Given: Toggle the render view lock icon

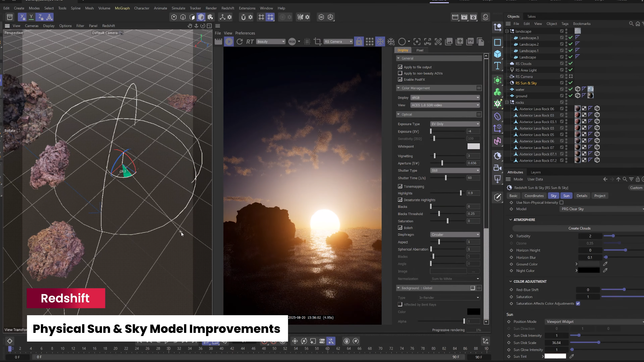Looking at the screenshot, I should [x=359, y=41].
